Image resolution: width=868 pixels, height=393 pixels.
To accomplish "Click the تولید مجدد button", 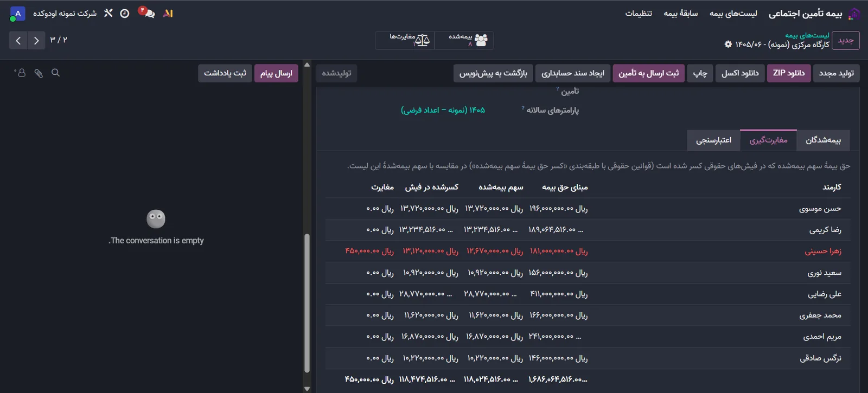I will (836, 73).
